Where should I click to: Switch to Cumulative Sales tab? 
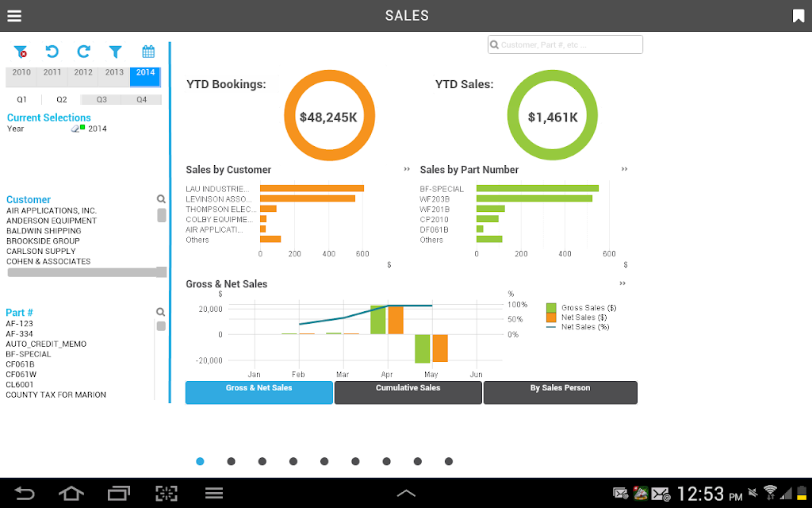click(x=408, y=392)
